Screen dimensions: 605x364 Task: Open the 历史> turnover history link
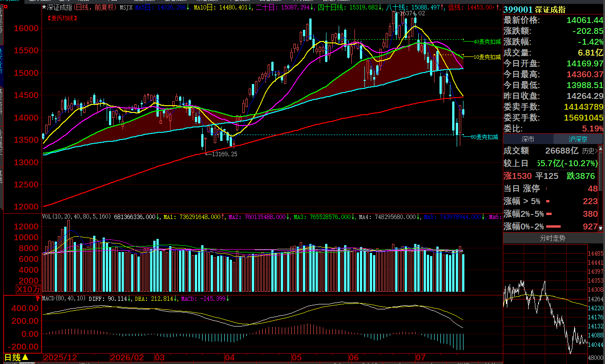(589, 151)
